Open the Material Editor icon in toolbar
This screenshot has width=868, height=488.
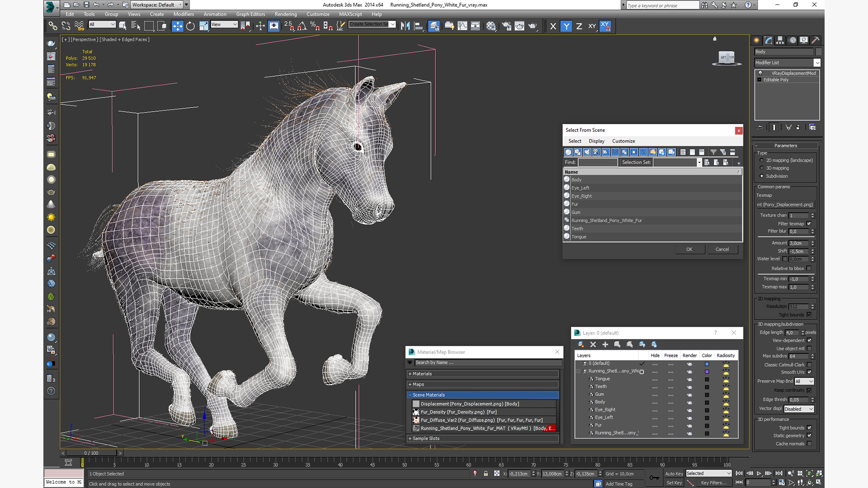[491, 26]
